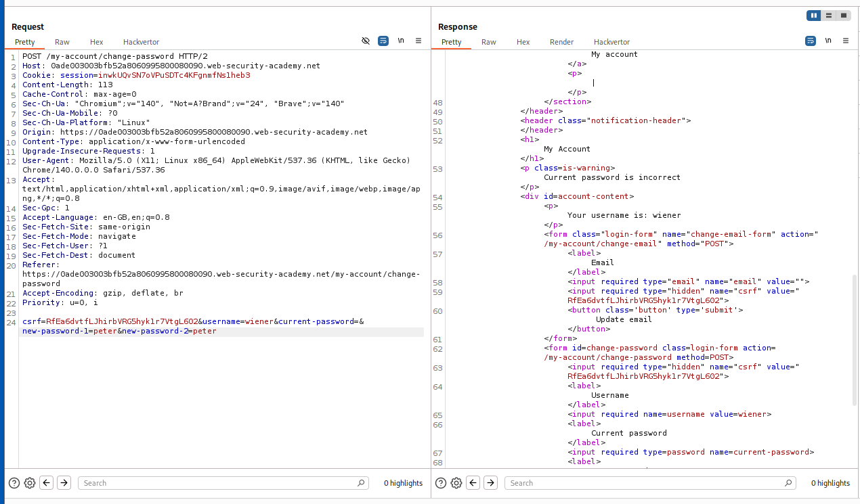Open the Render tab in Response
This screenshot has height=504, width=860.
click(x=561, y=42)
